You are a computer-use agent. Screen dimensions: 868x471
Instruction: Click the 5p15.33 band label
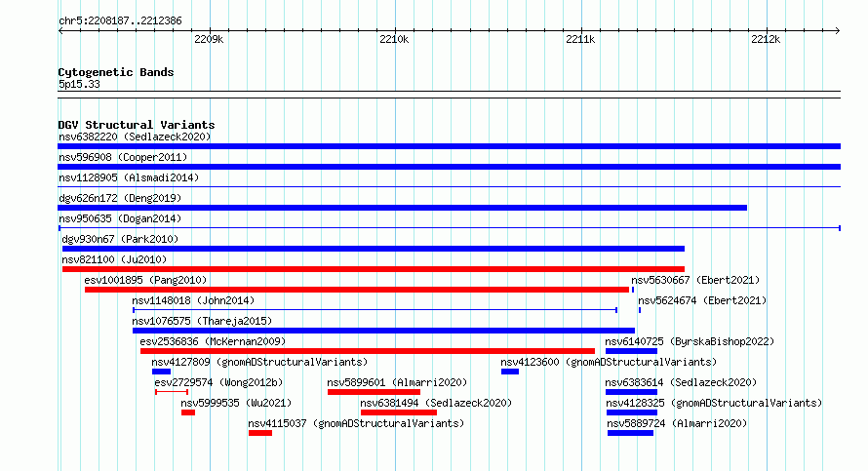tap(79, 84)
